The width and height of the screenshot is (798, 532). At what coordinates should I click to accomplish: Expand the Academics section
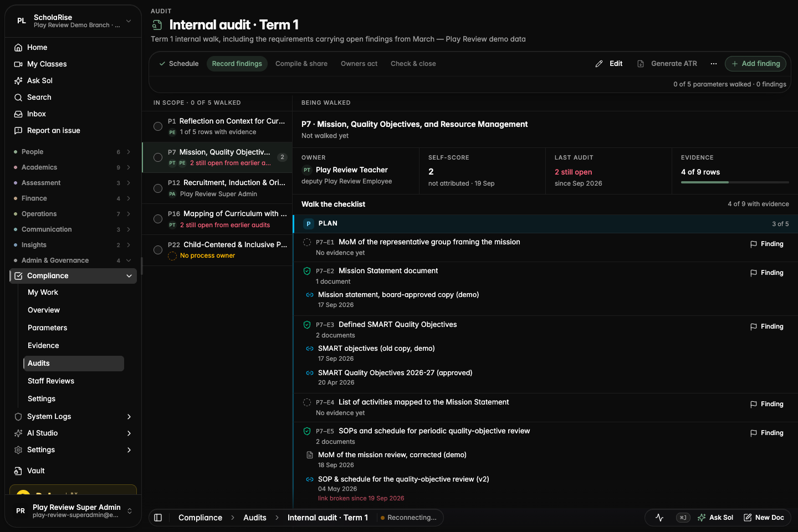[73, 167]
